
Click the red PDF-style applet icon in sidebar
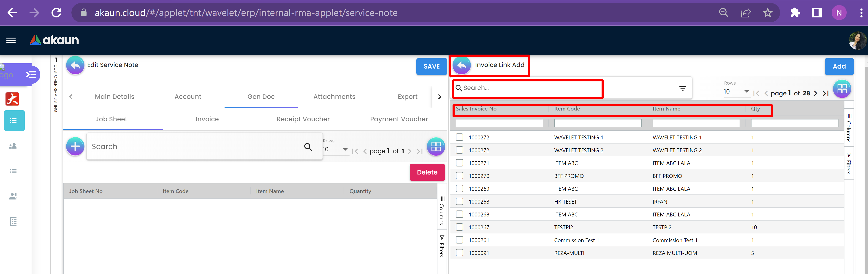(x=12, y=99)
